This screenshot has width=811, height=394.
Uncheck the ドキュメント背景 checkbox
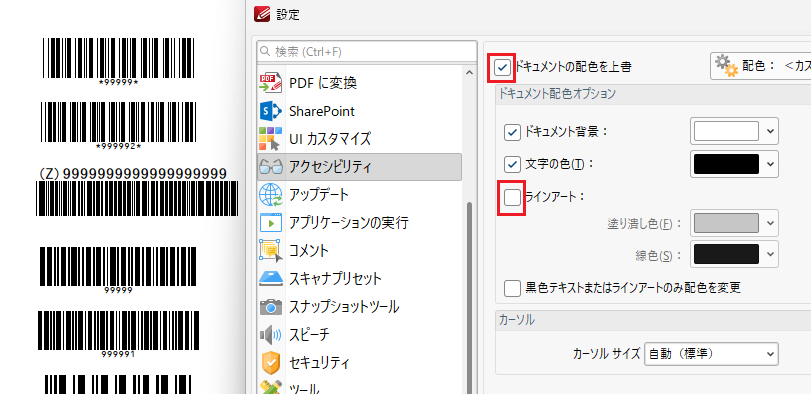tap(512, 132)
